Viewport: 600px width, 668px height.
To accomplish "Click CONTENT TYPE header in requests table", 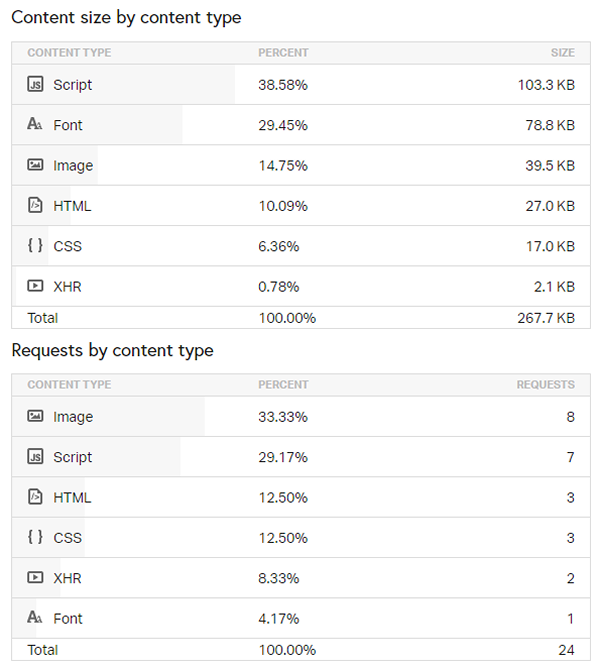I will point(69,385).
